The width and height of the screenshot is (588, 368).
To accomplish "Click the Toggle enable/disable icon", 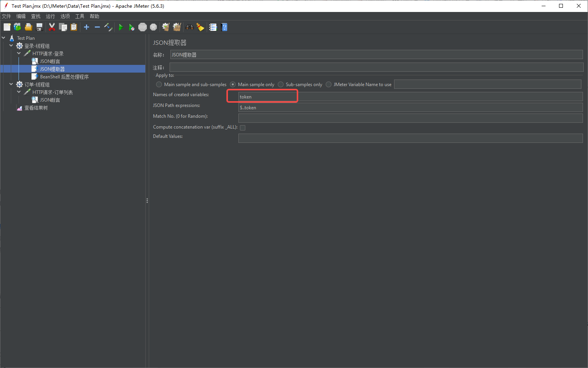I will pos(108,27).
